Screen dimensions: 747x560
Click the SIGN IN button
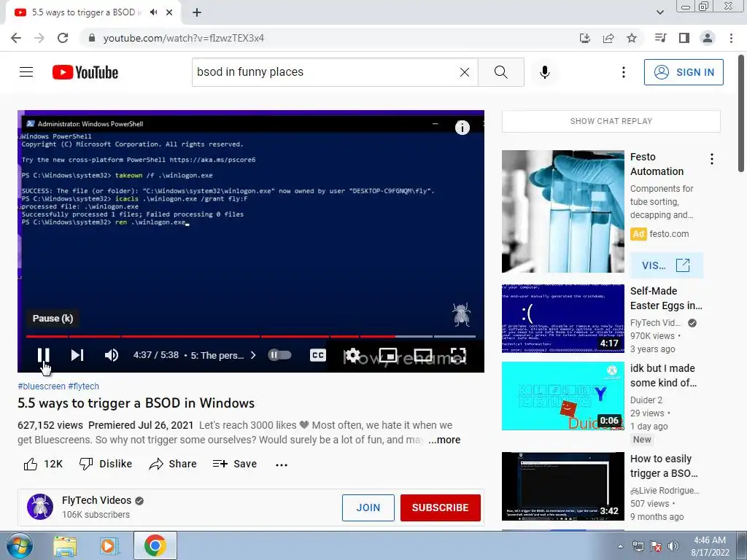(684, 72)
